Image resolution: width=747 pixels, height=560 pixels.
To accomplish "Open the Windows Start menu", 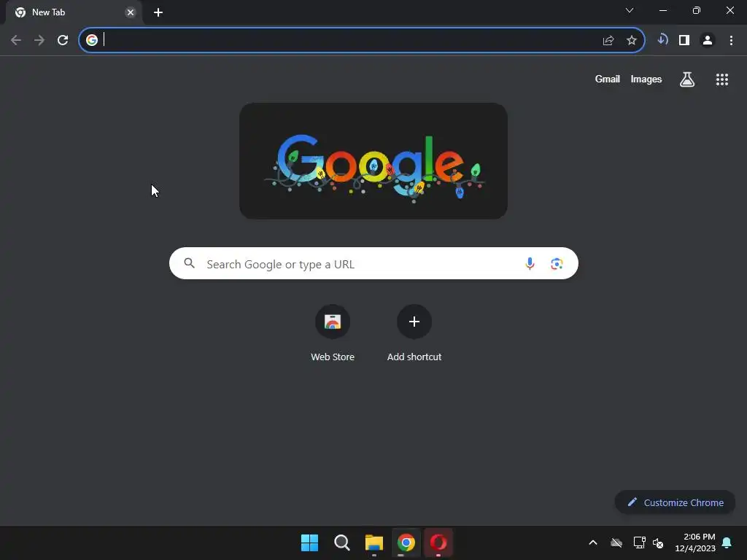I will (x=309, y=542).
